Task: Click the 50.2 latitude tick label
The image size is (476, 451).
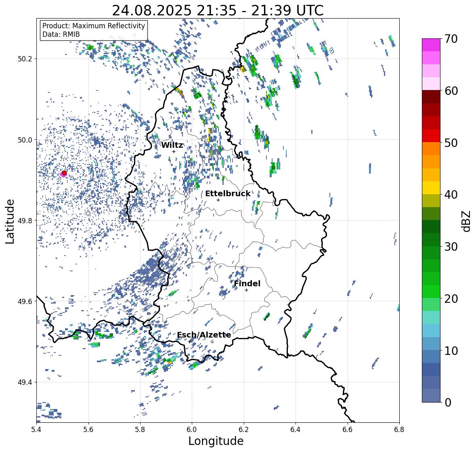Action: 25,59
